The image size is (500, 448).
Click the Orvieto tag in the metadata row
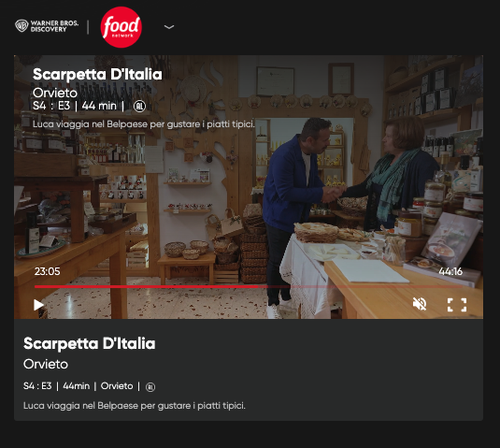point(117,386)
